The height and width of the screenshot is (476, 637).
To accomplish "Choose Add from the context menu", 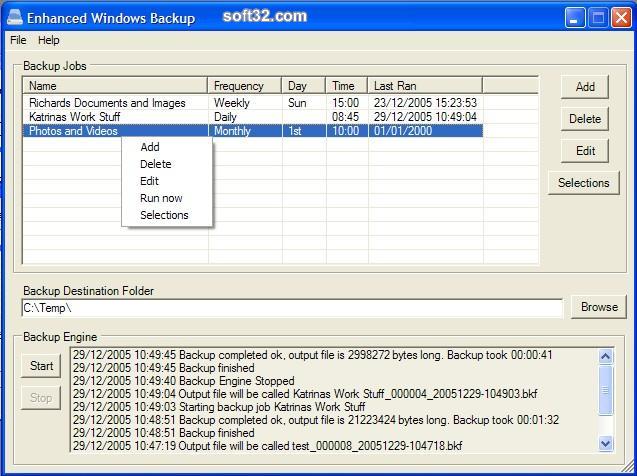I will click(150, 147).
